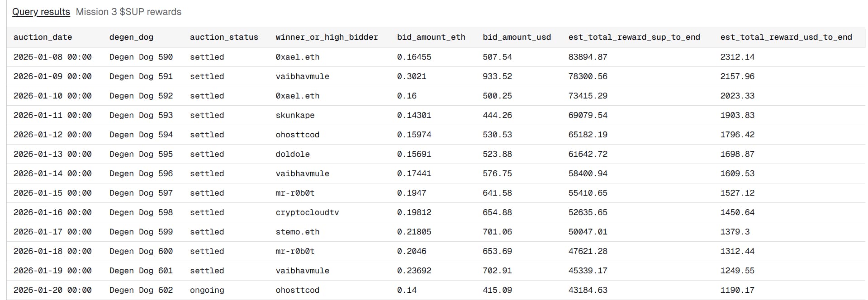The width and height of the screenshot is (868, 300).
Task: Click the auction_status column header
Action: 224,37
